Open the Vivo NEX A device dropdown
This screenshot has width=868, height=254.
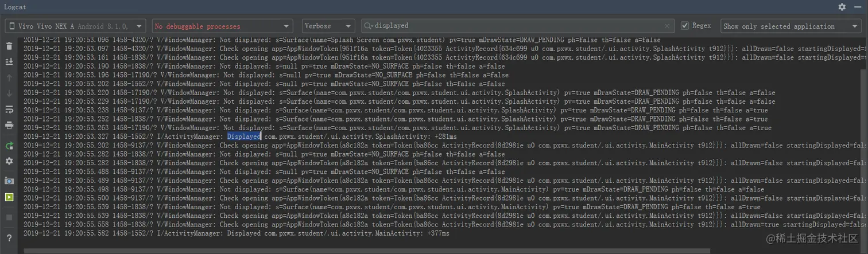click(76, 26)
